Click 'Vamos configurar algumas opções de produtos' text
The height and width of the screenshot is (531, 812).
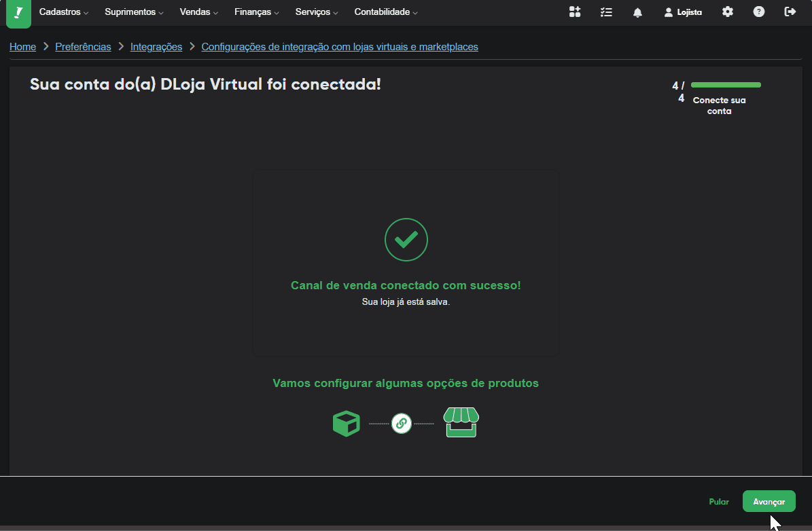[x=406, y=384]
